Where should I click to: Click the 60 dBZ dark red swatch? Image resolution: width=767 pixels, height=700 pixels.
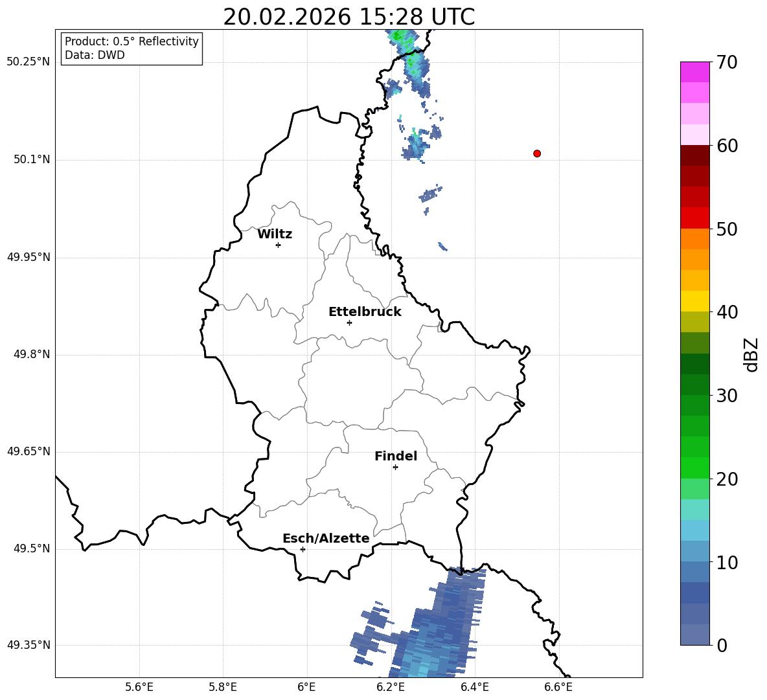694,155
